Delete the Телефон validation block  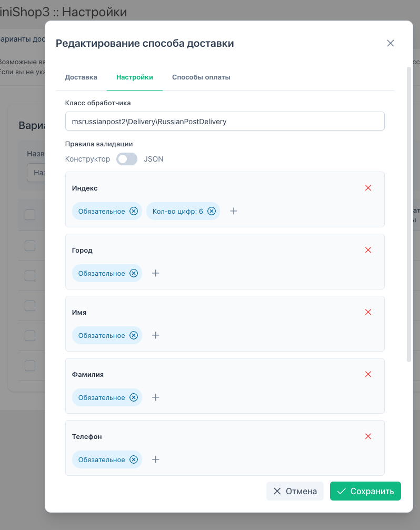(368, 436)
